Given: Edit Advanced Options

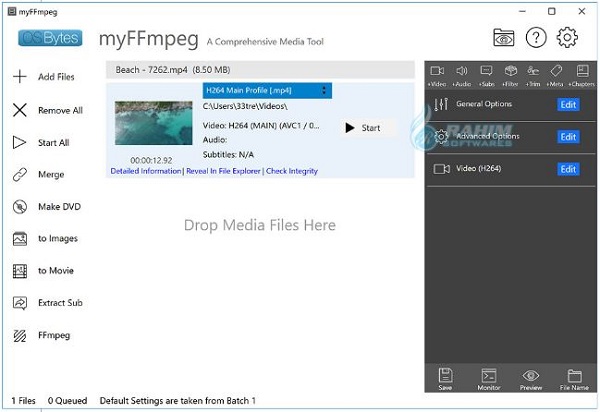Looking at the screenshot, I should coord(568,137).
